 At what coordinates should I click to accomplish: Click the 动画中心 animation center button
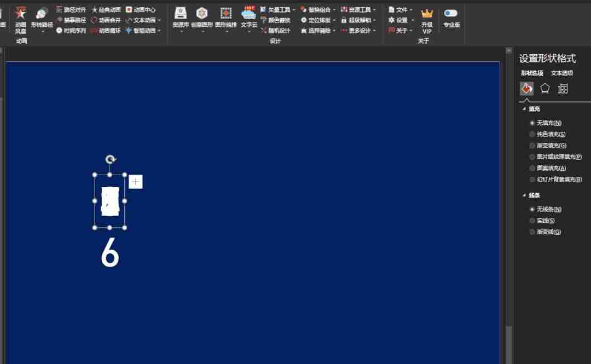click(141, 9)
